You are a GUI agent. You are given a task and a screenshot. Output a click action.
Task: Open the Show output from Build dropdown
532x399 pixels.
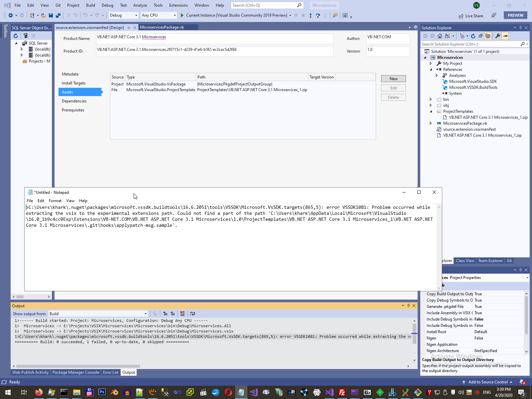click(x=98, y=314)
